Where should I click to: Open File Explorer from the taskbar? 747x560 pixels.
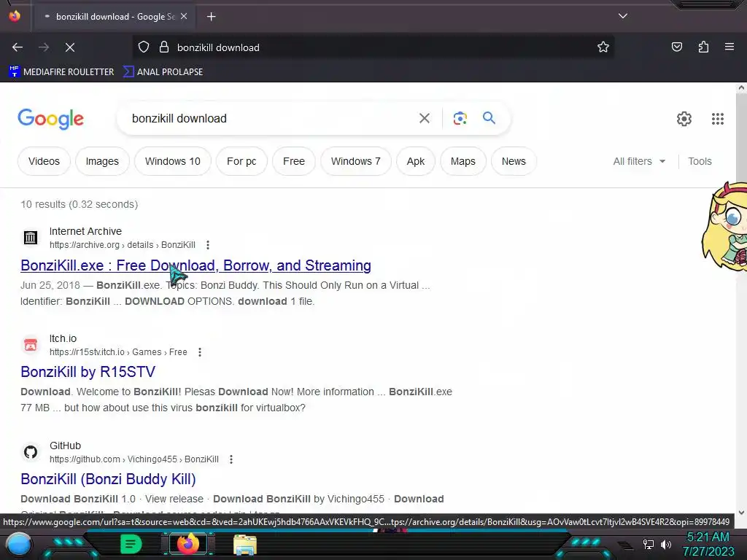point(245,544)
